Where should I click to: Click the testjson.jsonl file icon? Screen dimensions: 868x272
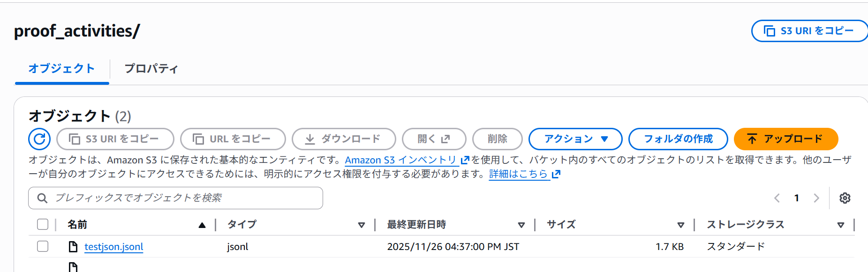73,247
